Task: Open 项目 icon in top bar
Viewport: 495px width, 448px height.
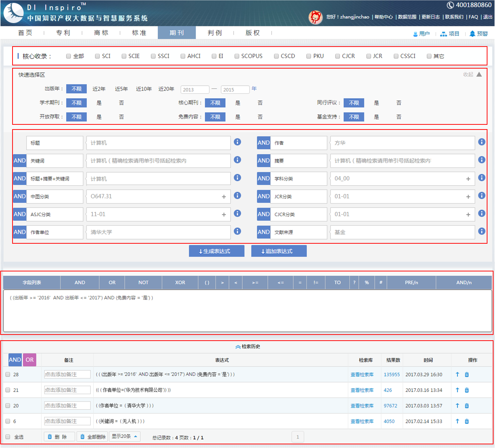Action: [443, 34]
